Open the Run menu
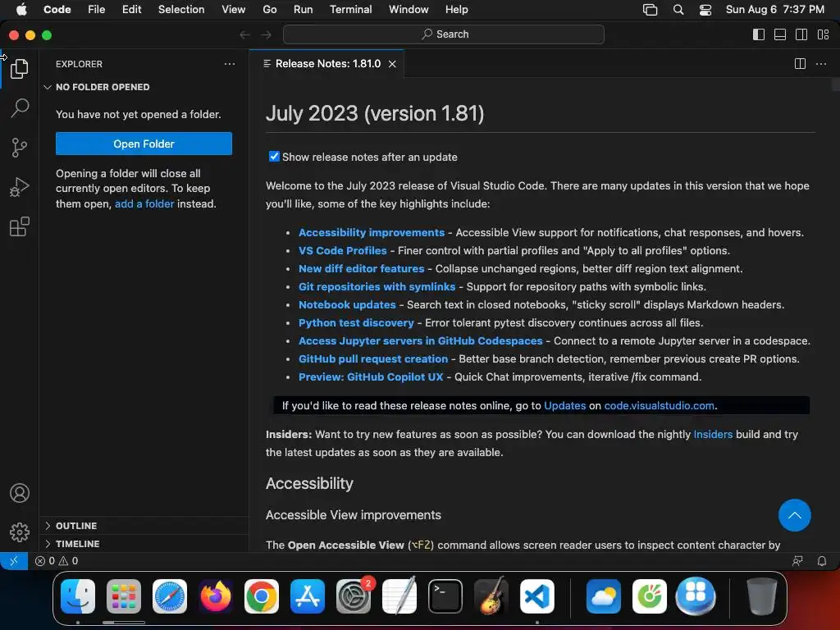 (x=303, y=10)
